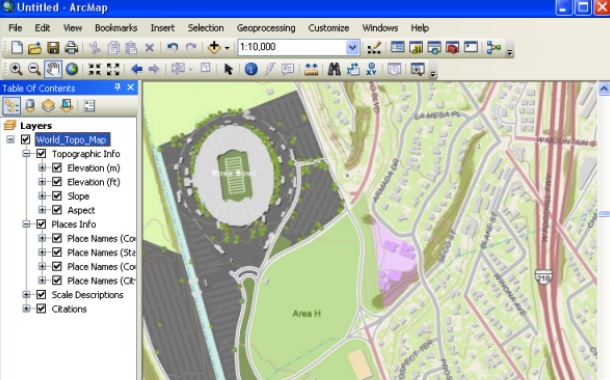This screenshot has height=380, width=610.
Task: Select the Zoom Out tool
Action: [x=34, y=69]
